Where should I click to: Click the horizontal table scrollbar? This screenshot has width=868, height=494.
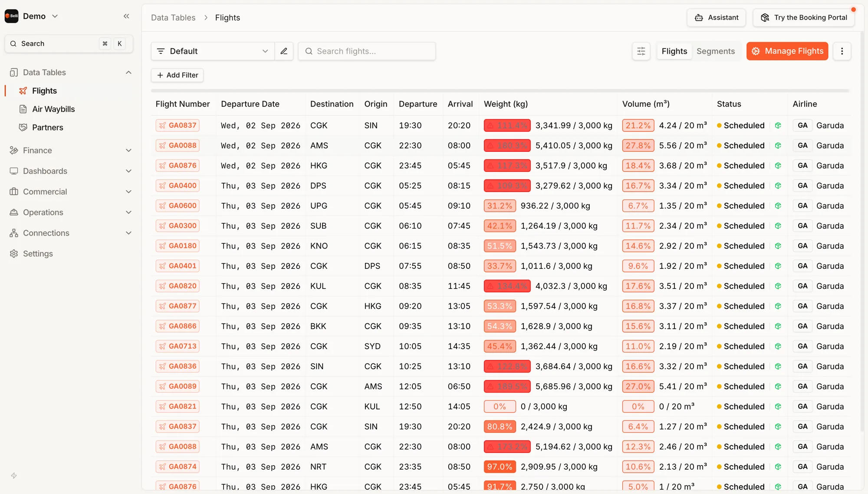coord(500,91)
